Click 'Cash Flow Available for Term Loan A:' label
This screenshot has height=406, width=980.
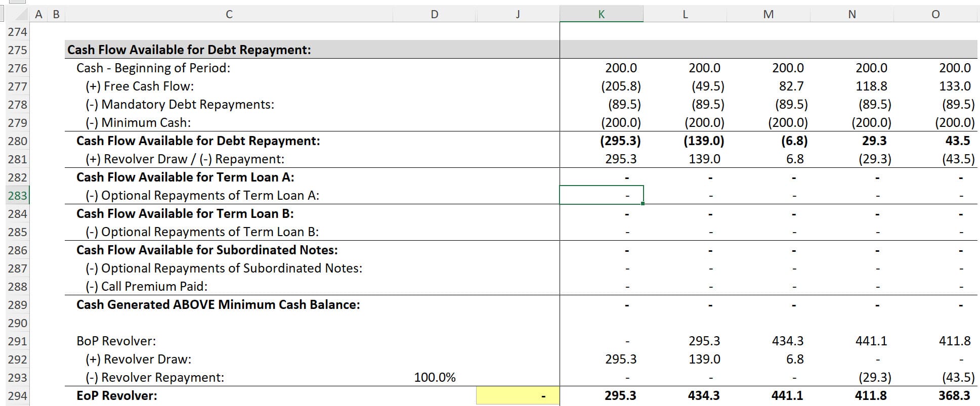coord(185,177)
